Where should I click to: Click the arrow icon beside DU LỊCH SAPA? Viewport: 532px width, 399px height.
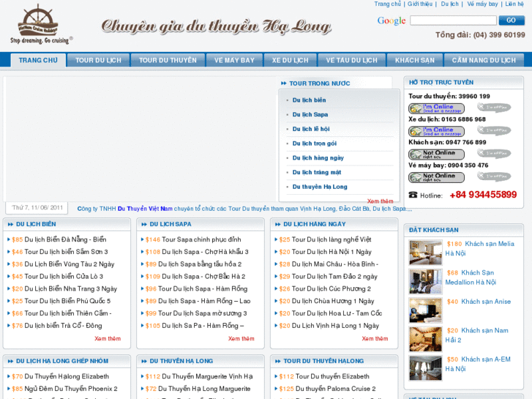pos(144,224)
